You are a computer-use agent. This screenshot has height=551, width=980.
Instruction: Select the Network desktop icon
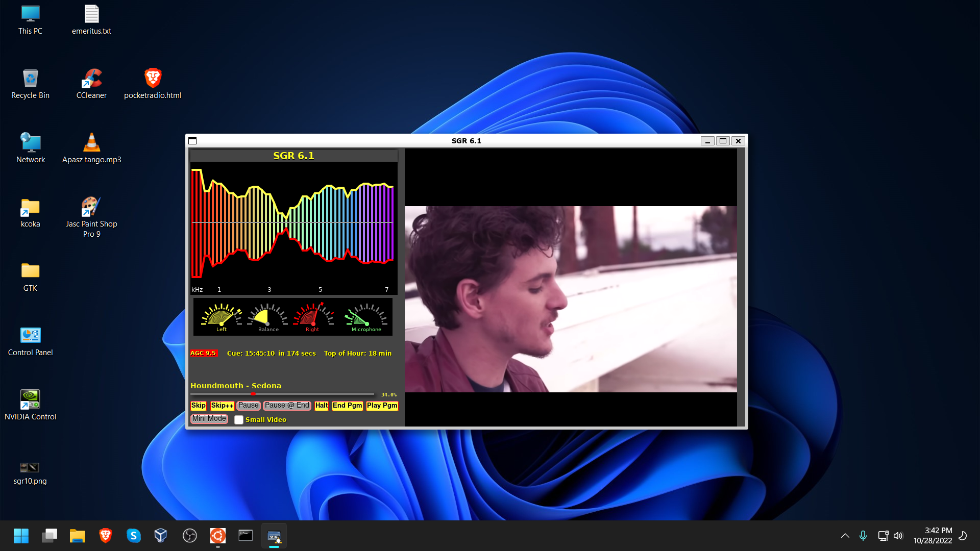tap(30, 149)
